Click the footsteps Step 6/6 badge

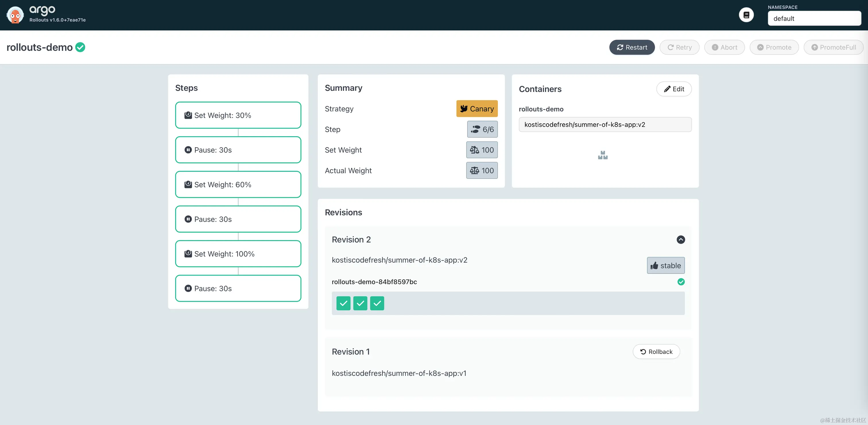[482, 129]
